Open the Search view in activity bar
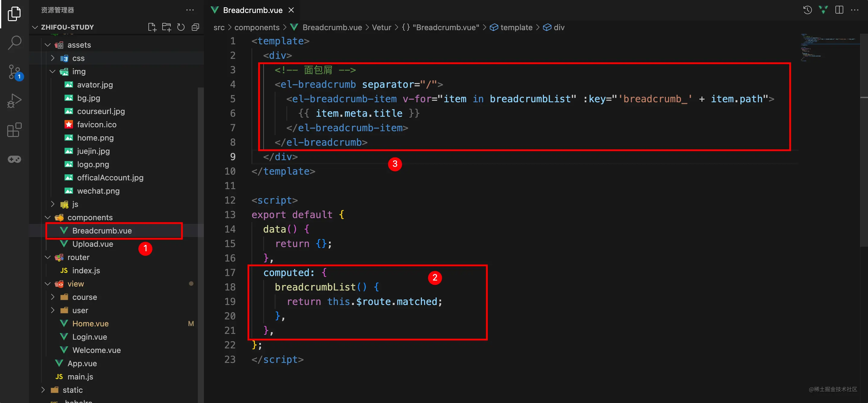This screenshot has width=868, height=403. 14,43
